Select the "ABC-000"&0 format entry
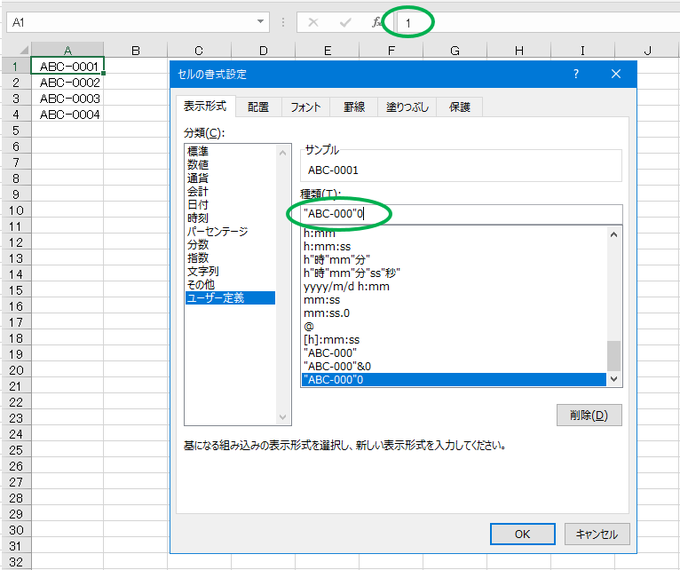This screenshot has width=680, height=570. tap(454, 366)
